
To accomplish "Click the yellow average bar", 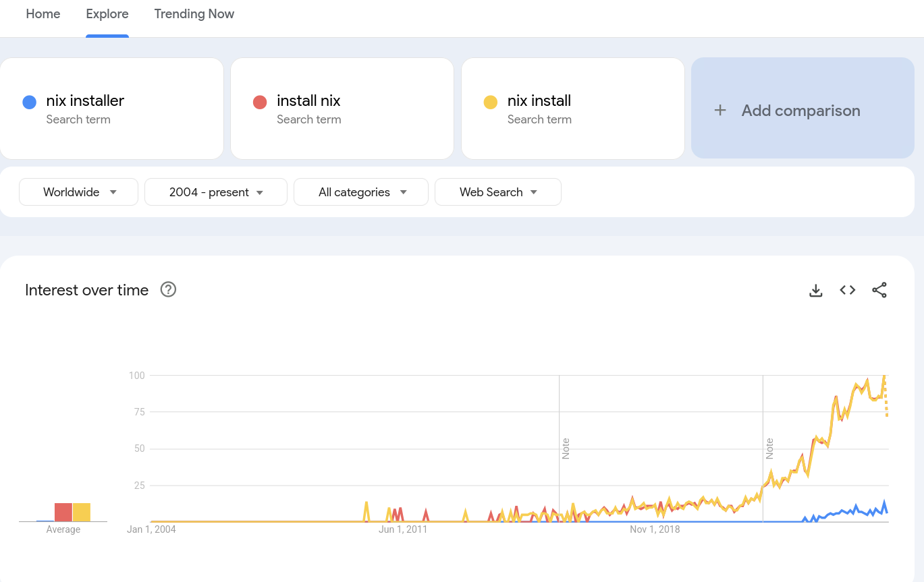I will (x=81, y=513).
